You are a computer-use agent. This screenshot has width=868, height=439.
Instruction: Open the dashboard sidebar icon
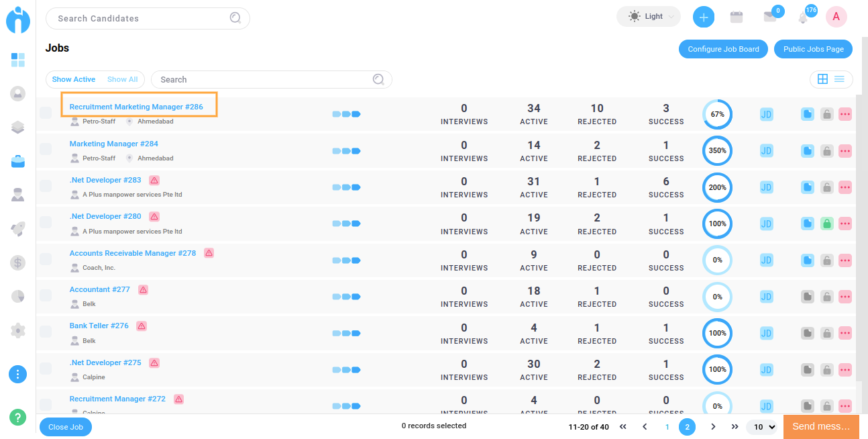click(18, 60)
